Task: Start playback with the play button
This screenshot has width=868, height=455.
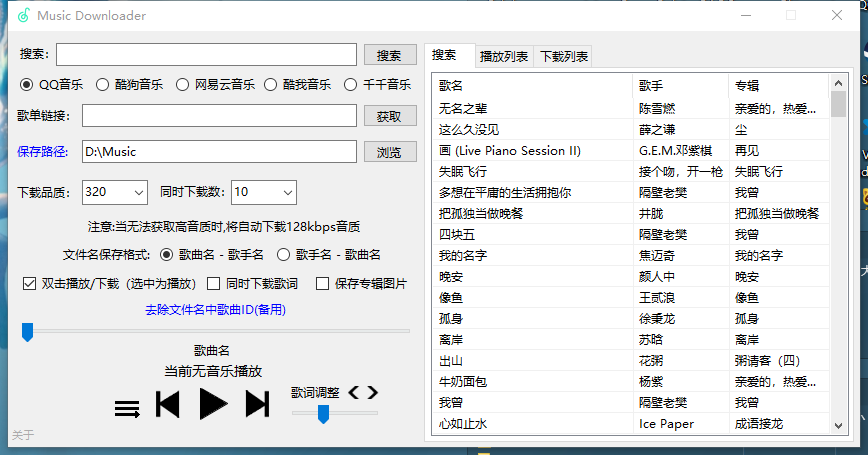Action: 213,404
